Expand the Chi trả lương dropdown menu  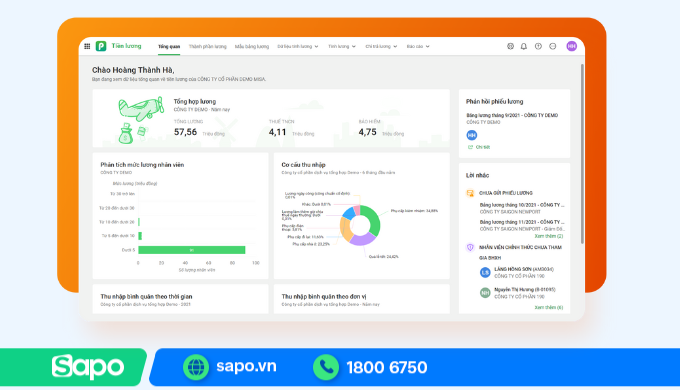pyautogui.click(x=381, y=46)
